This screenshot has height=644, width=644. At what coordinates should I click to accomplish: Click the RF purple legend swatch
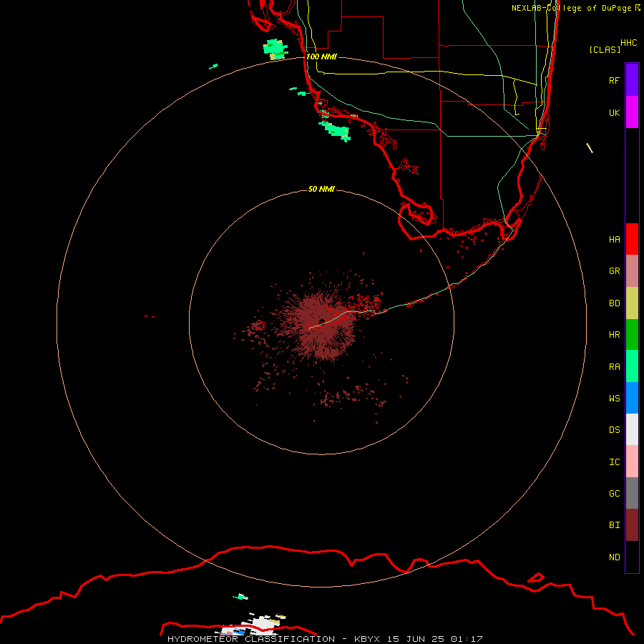(632, 80)
